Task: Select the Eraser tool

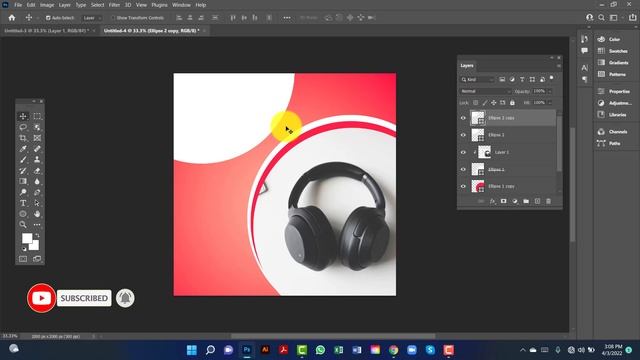Action: pyautogui.click(x=37, y=171)
